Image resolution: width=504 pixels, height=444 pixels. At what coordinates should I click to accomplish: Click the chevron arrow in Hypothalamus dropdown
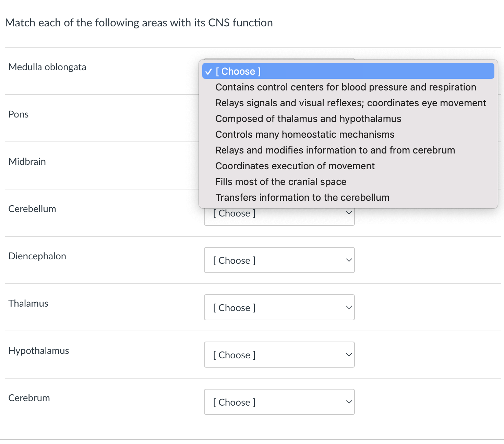coord(349,355)
